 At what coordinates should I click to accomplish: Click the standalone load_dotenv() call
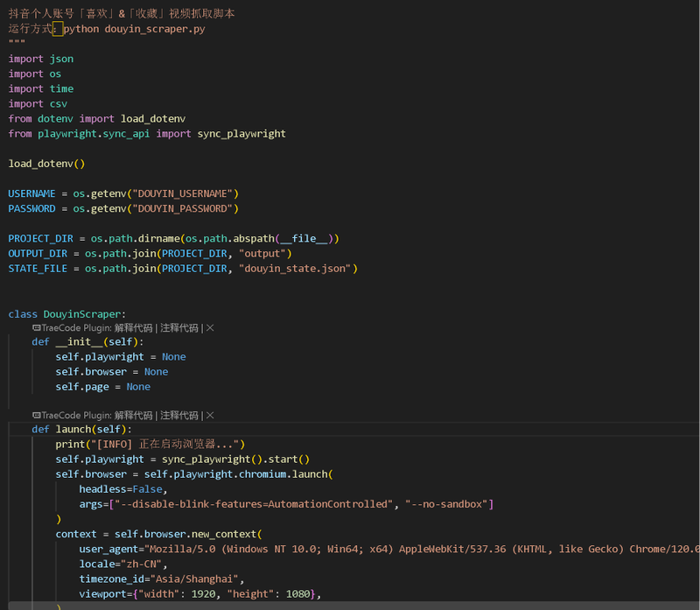[x=46, y=164]
